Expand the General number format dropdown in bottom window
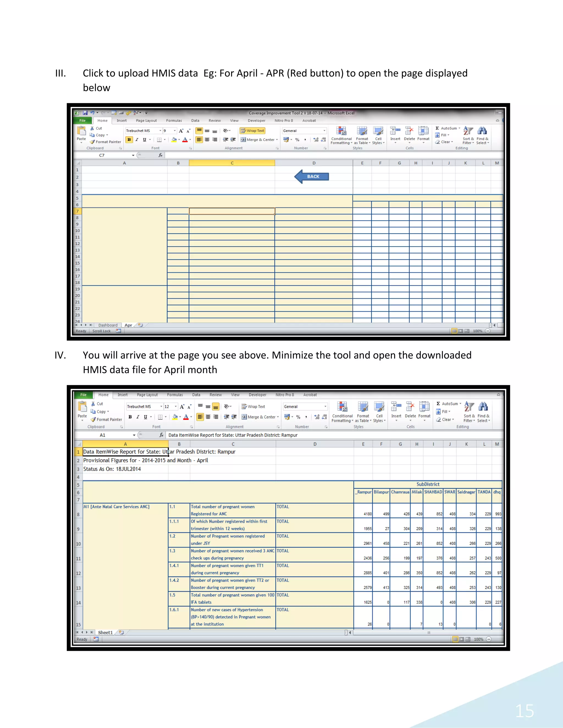563x728 pixels. tap(325, 407)
